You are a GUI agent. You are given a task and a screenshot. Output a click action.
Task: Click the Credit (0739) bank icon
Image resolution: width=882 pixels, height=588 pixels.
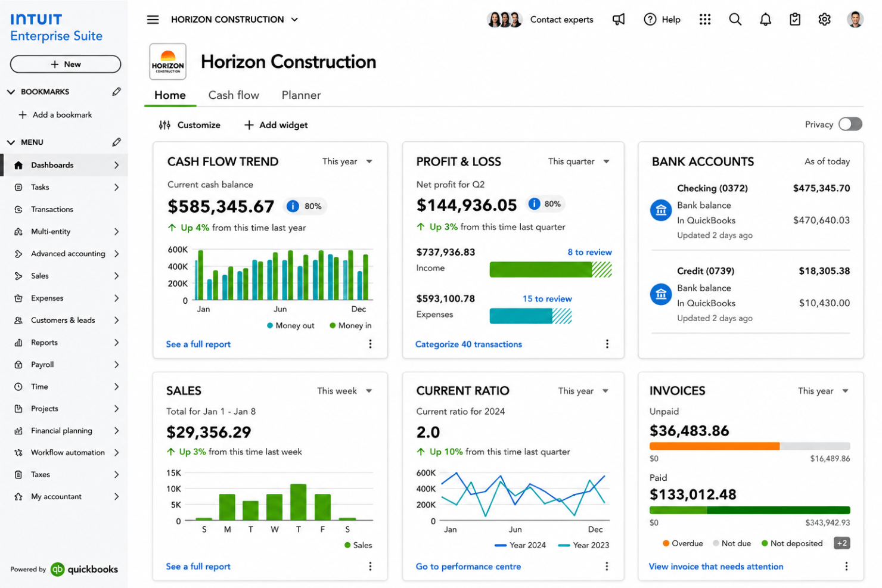coord(660,294)
